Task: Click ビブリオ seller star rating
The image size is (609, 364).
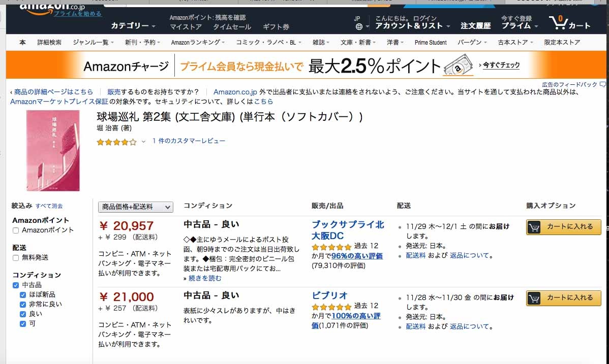Action: (331, 307)
